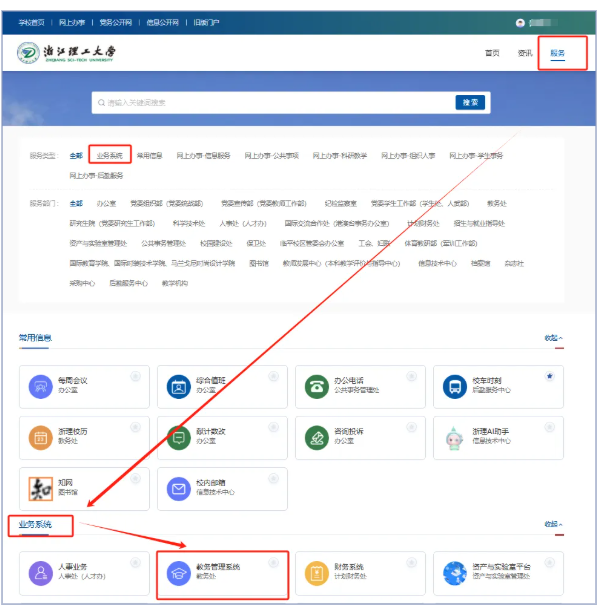Click into the keyword search field
The width and height of the screenshot is (611, 614).
270,102
